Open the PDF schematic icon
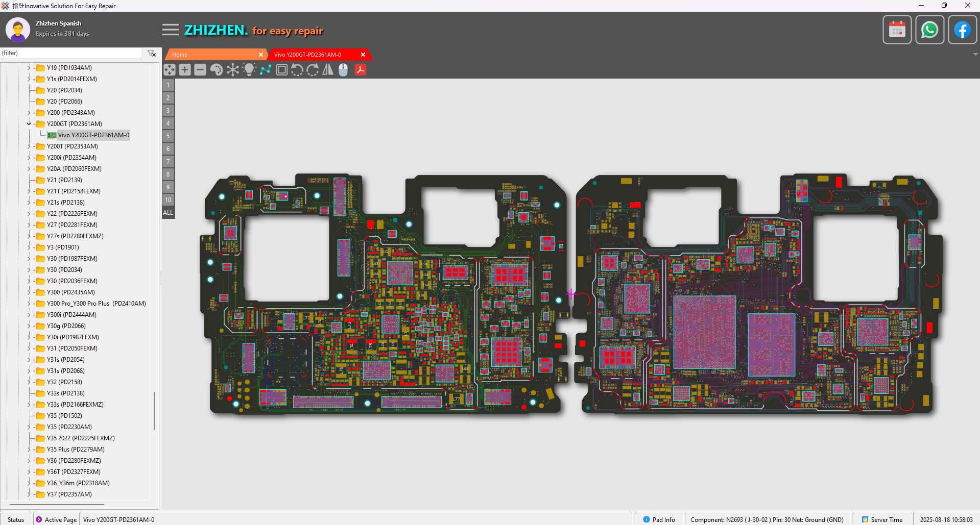The width and height of the screenshot is (980, 525). pos(361,70)
